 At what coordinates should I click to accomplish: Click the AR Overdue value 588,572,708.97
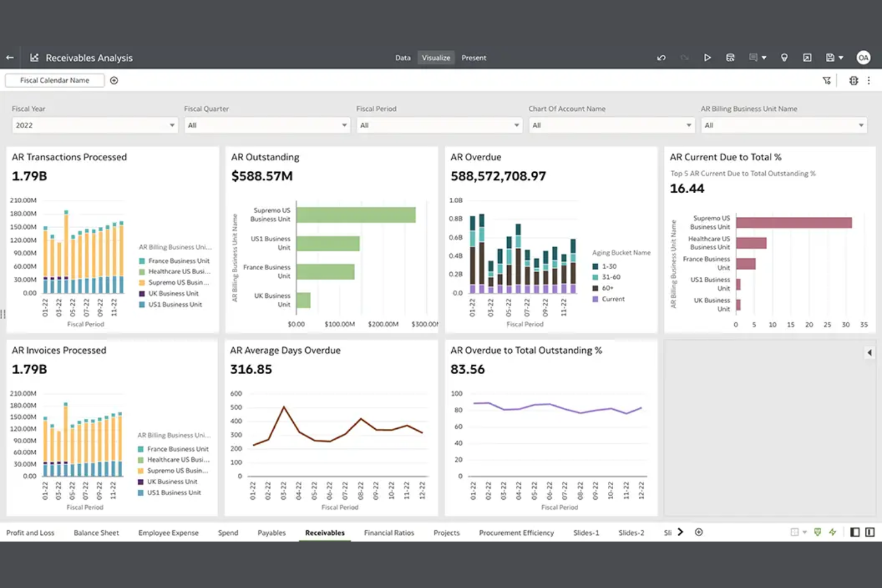(498, 176)
